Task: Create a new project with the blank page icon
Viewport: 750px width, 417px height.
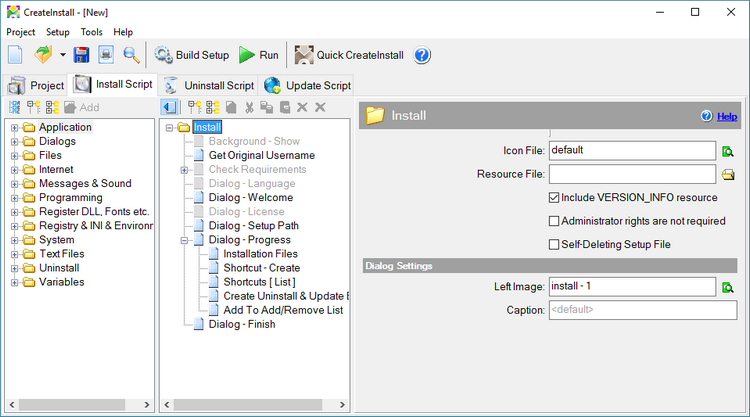Action: coord(15,55)
